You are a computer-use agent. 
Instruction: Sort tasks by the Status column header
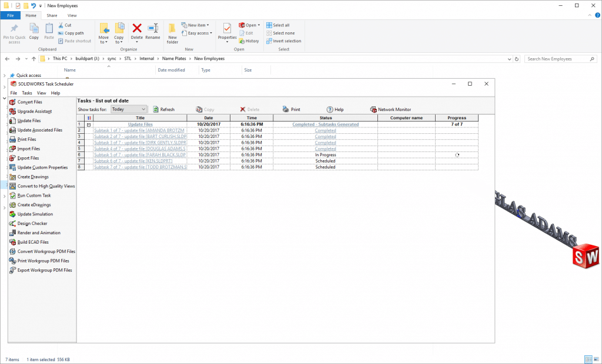[326, 118]
